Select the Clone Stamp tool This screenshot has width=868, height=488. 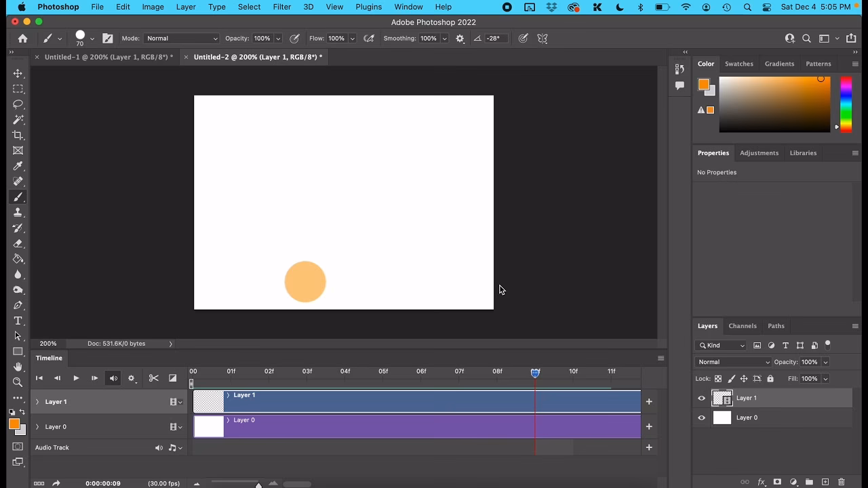pos(18,213)
